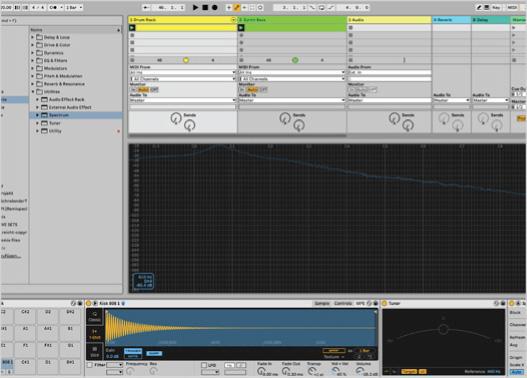The image size is (527, 378).
Task: Select the 3 Audio track header
Action: coord(389,20)
